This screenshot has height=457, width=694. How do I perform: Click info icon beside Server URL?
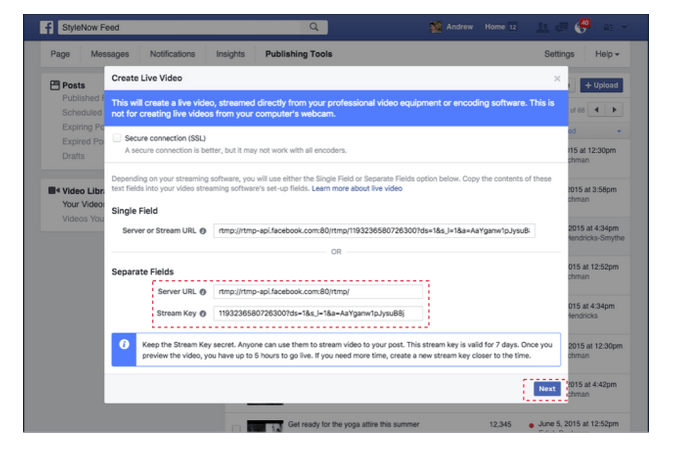(x=203, y=292)
